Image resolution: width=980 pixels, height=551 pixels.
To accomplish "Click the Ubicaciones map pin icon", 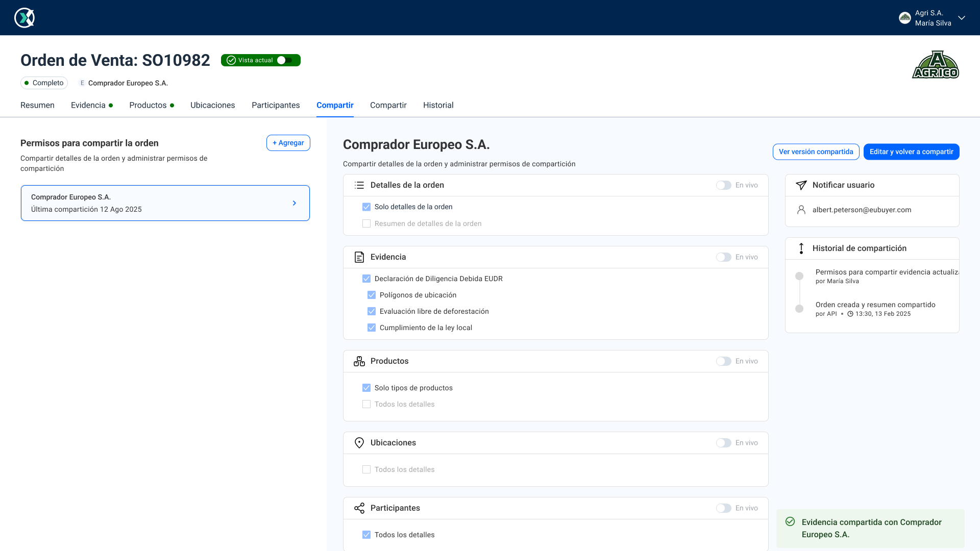I will tap(359, 443).
